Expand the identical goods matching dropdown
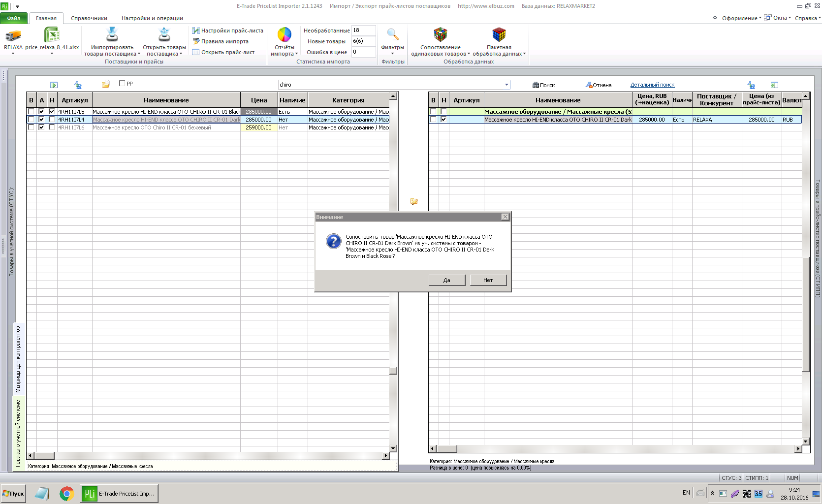The width and height of the screenshot is (822, 504). click(469, 54)
